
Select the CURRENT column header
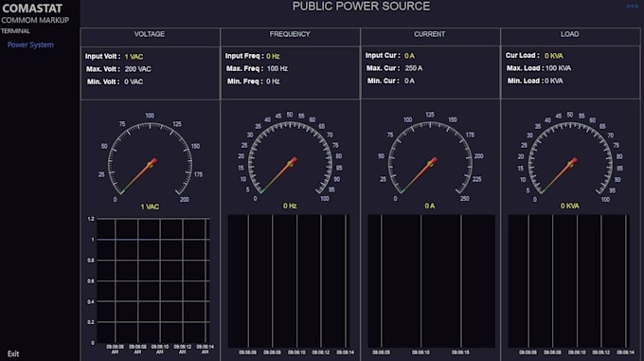430,34
